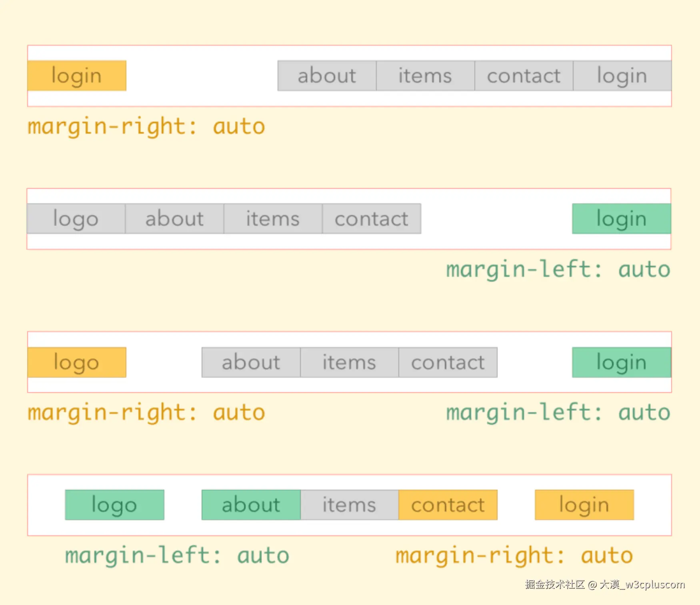Click green about in fourth navbar

[251, 505]
